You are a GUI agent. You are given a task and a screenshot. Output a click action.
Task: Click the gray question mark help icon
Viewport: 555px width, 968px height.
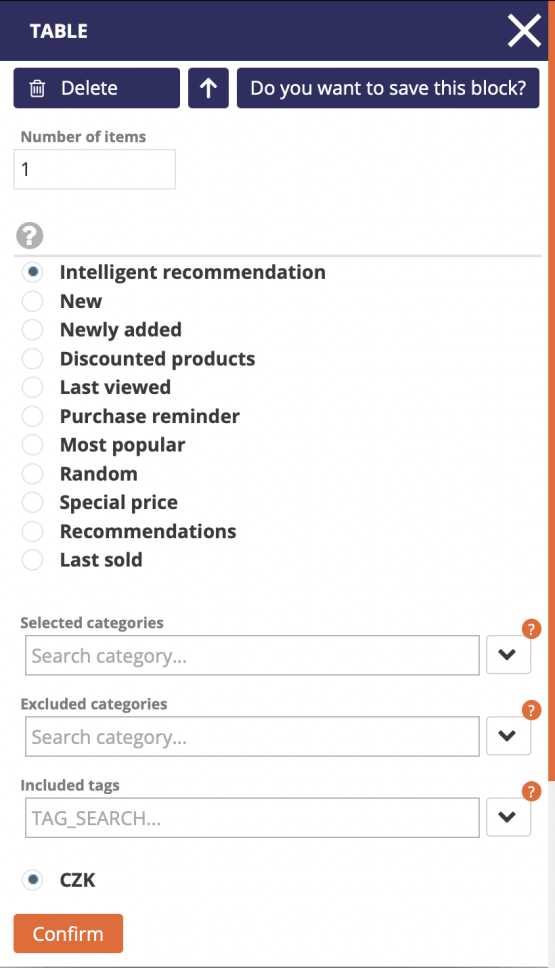[x=30, y=235]
